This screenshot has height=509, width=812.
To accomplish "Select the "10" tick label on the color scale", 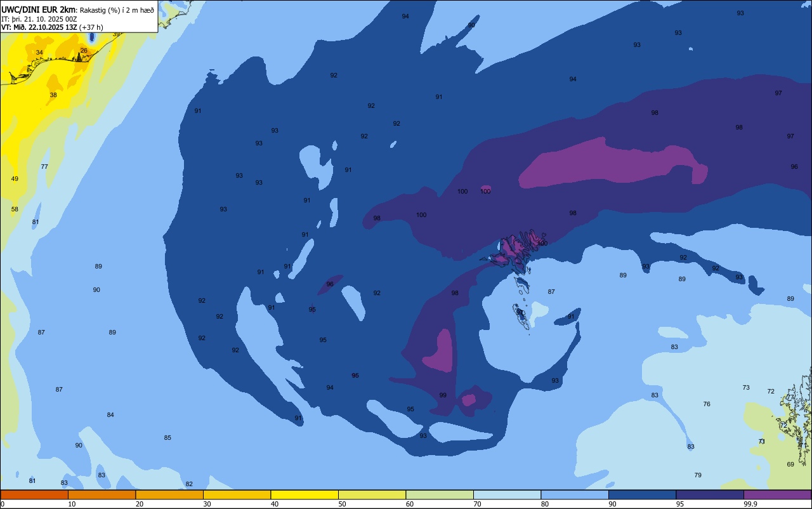I will (72, 504).
